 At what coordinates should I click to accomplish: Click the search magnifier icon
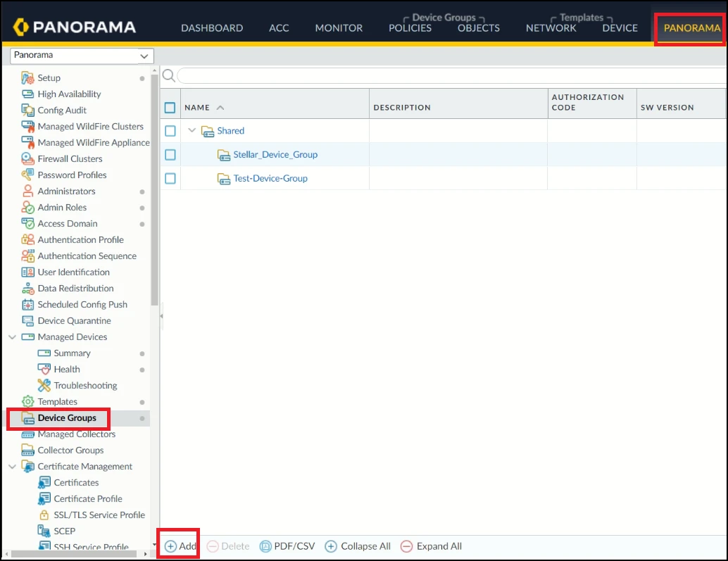point(169,75)
